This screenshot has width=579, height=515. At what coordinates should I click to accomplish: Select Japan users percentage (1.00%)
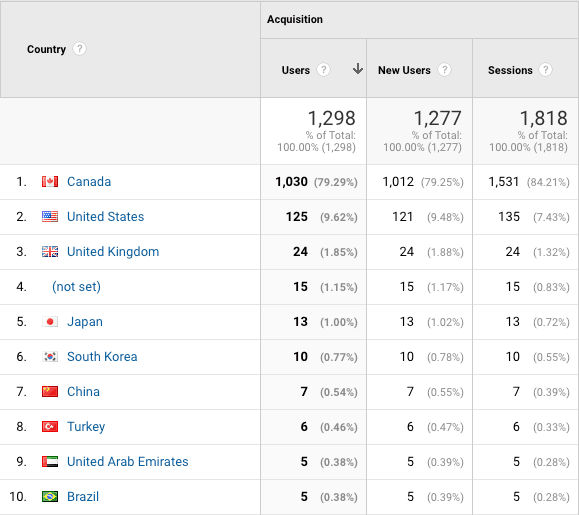pos(339,322)
